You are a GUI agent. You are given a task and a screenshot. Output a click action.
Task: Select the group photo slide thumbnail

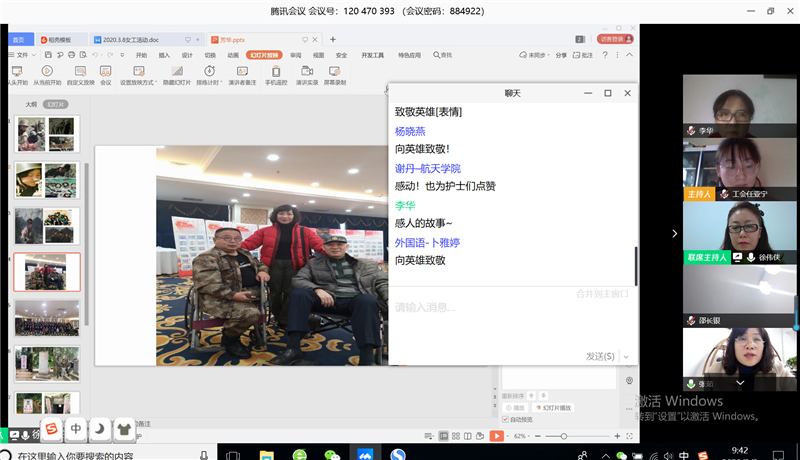pos(47,318)
